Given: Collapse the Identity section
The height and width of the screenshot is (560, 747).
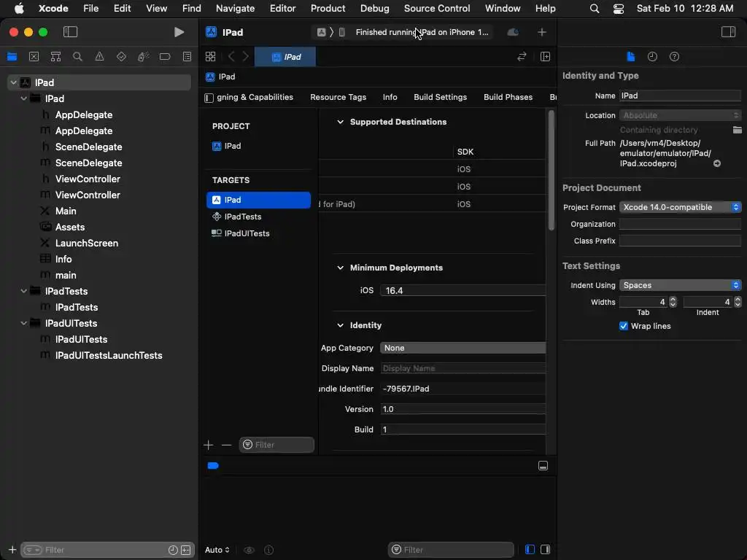Looking at the screenshot, I should 340,325.
